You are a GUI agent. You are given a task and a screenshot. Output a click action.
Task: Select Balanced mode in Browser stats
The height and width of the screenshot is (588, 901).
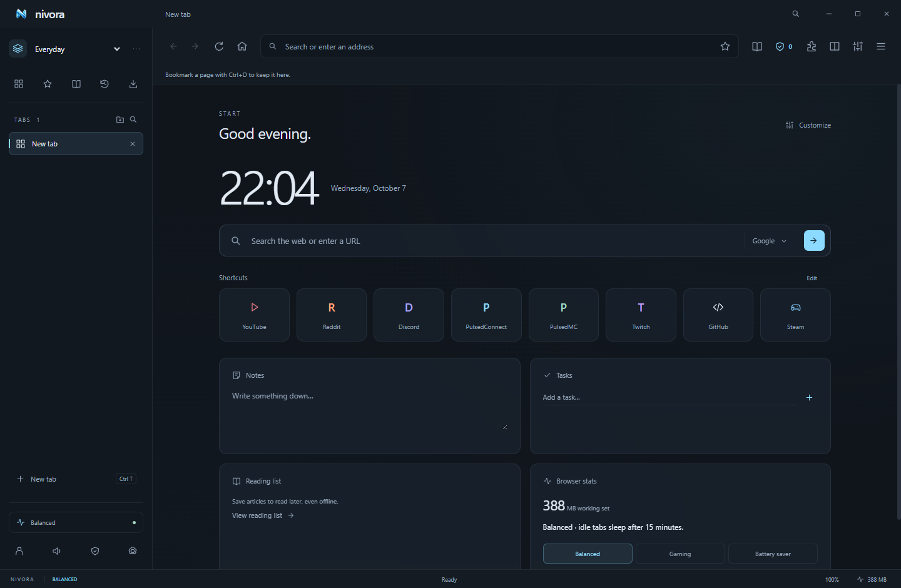click(588, 554)
